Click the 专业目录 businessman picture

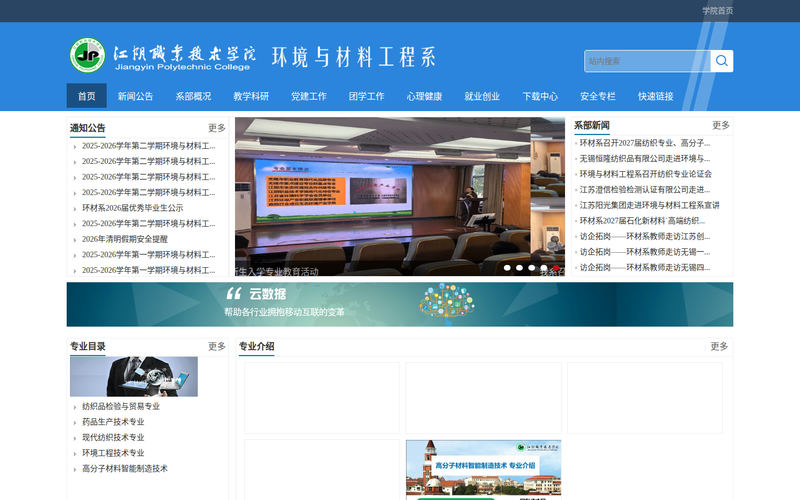point(134,377)
